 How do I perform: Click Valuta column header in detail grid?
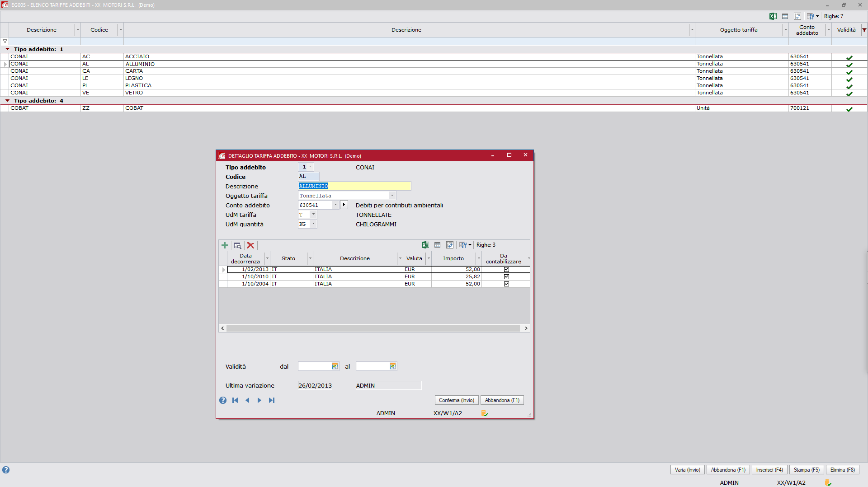(x=414, y=258)
